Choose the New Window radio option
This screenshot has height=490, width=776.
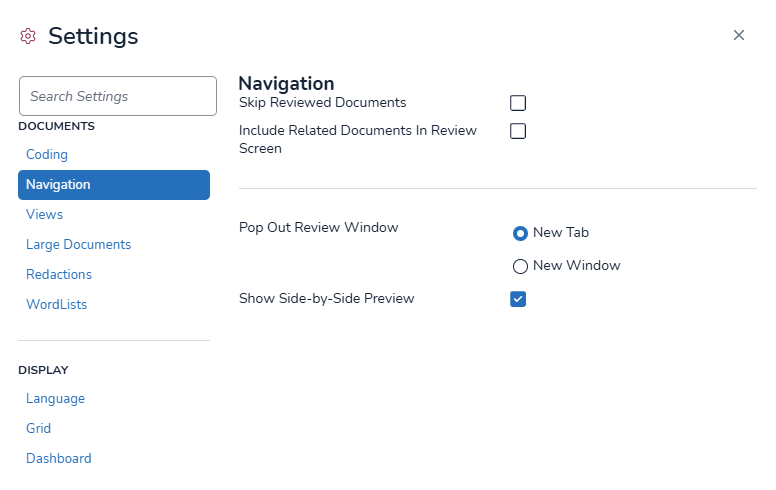(x=520, y=267)
